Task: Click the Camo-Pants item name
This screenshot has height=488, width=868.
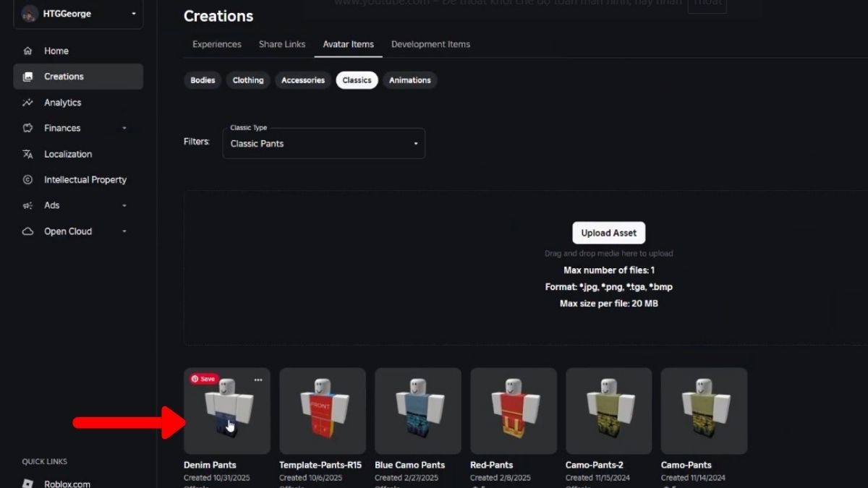Action: (x=686, y=465)
